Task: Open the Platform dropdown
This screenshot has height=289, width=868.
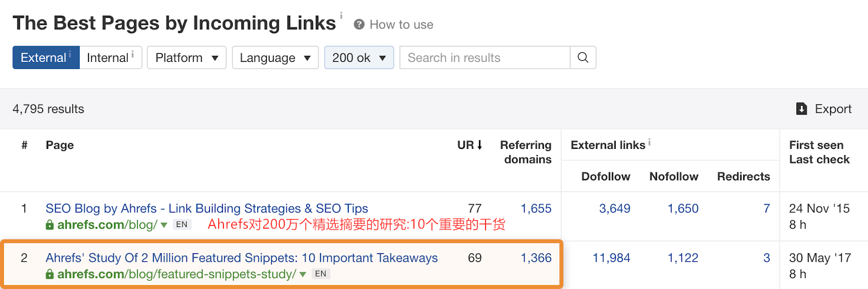Action: pos(187,58)
